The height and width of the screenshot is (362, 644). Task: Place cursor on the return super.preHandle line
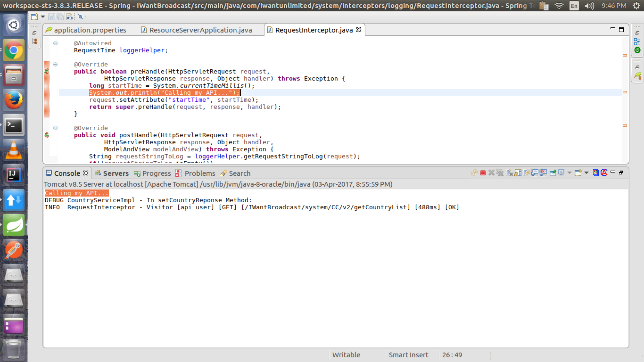(x=189, y=107)
